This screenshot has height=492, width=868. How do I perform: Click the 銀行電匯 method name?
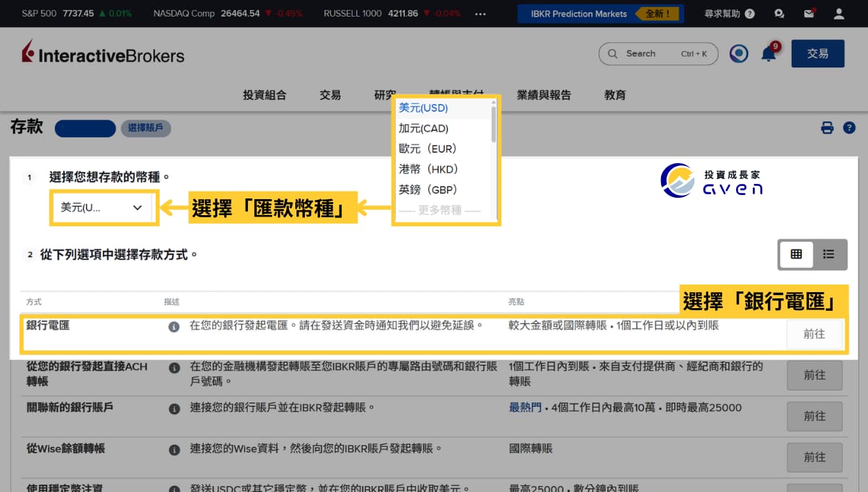pos(48,325)
